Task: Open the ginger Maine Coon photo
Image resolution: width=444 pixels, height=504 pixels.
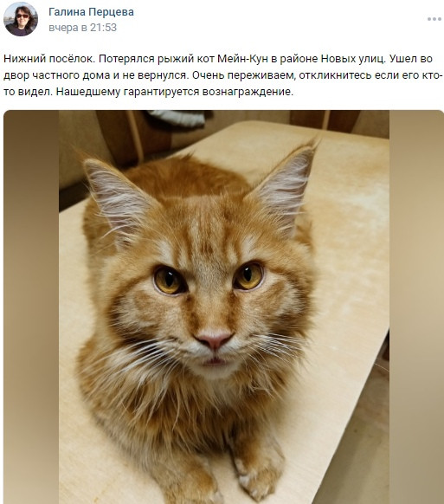Action: click(x=223, y=307)
